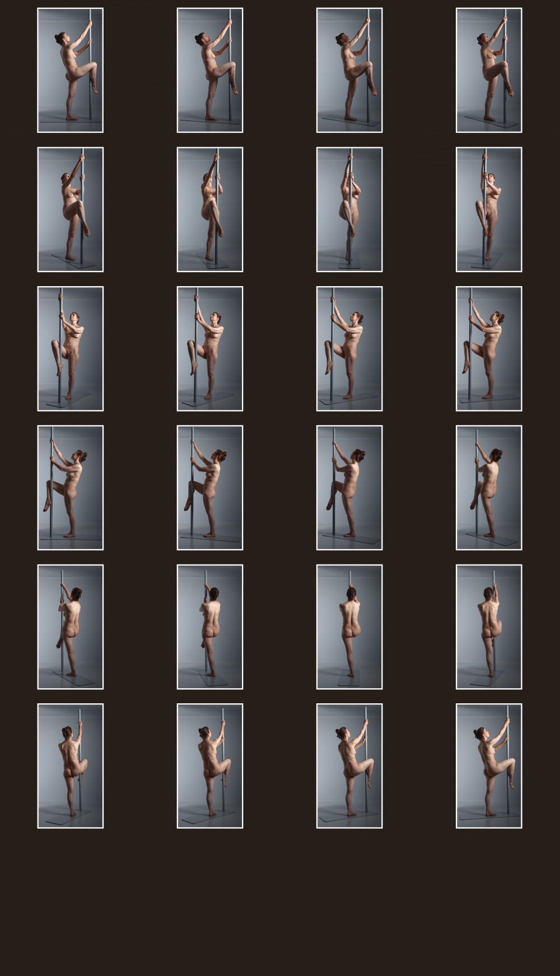Open the last thumbnail in the top row
The height and width of the screenshot is (976, 560).
[489, 71]
